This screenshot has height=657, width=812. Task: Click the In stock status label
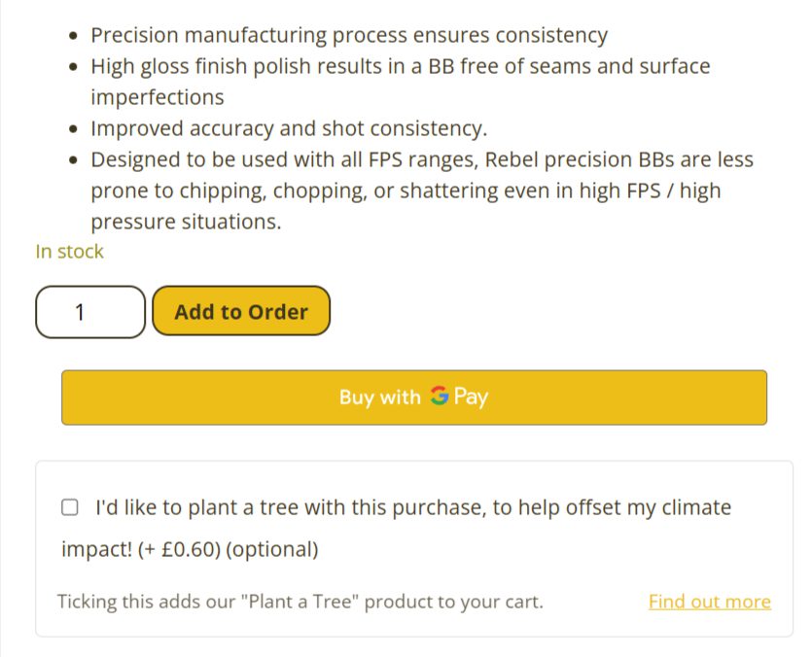[69, 251]
